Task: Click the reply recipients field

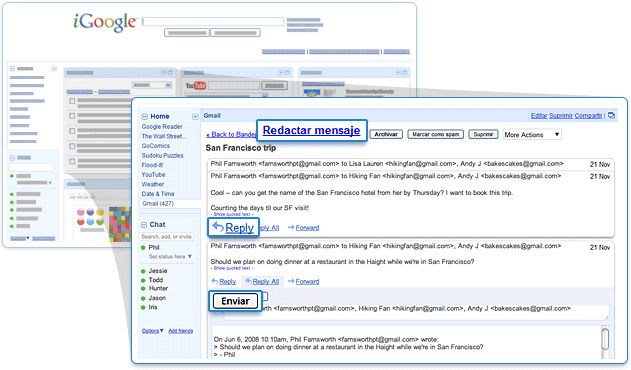Action: click(417, 312)
